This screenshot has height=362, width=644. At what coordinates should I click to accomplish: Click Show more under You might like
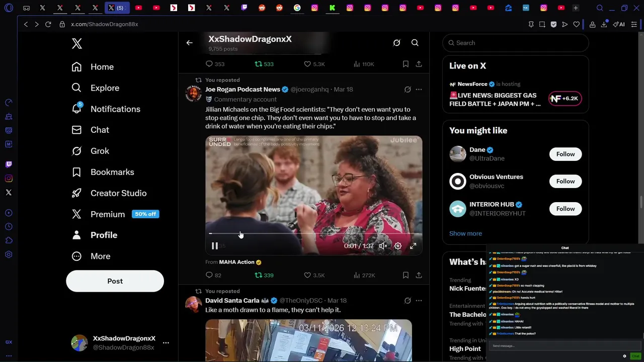click(x=465, y=233)
